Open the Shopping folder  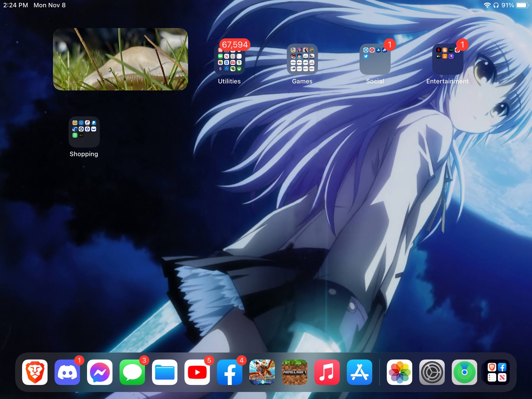click(x=84, y=132)
